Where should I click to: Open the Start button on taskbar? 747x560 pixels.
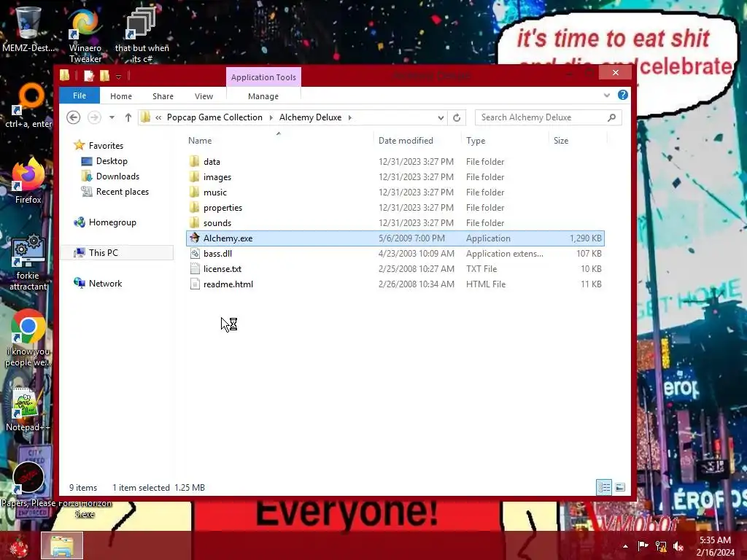click(x=19, y=545)
